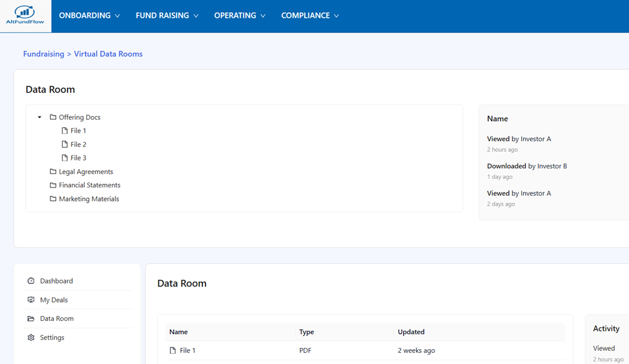This screenshot has width=629, height=364.
Task: Open the Compliance navigation menu
Action: click(310, 15)
